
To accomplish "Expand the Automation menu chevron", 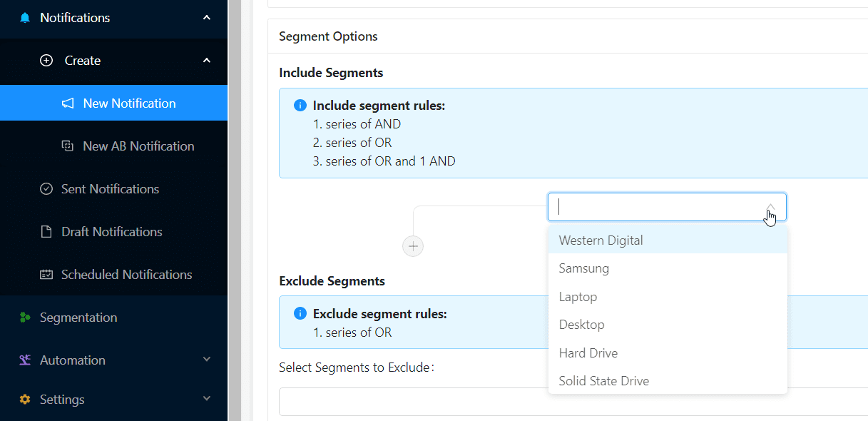I will 207,360.
